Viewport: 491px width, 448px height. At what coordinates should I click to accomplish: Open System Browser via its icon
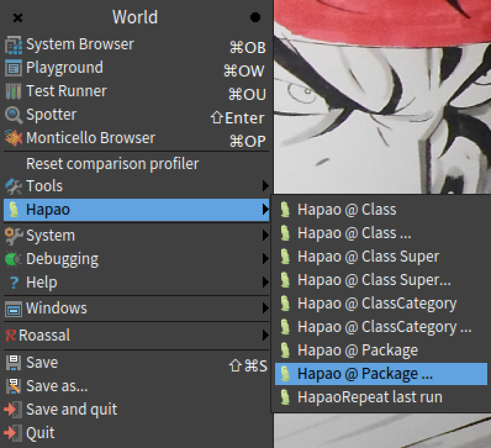click(14, 45)
